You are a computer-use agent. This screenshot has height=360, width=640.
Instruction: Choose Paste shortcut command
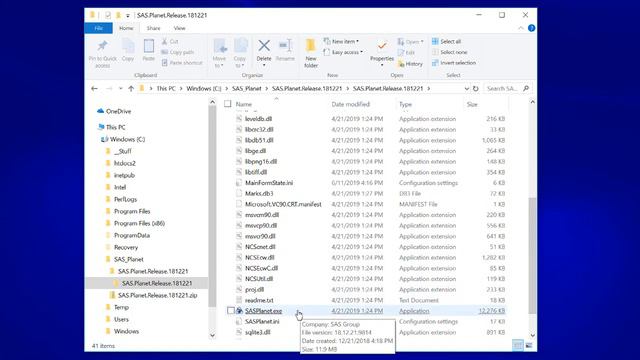coord(182,63)
